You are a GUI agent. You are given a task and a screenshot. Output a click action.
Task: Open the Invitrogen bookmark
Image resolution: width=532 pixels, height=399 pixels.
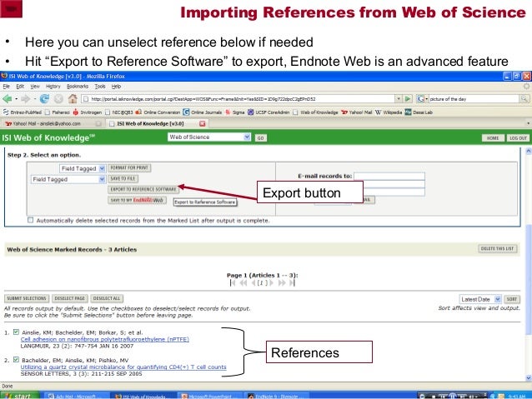(x=88, y=112)
